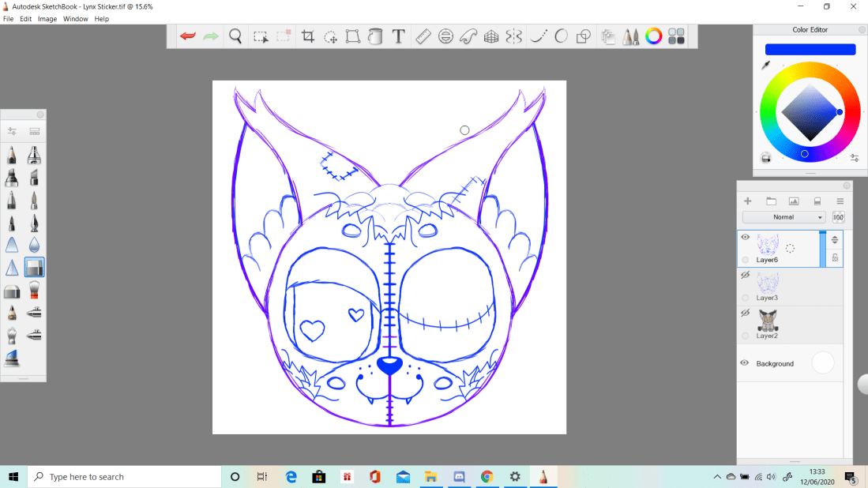The image size is (868, 488).
Task: Click the Windows Start button
Action: click(x=13, y=477)
